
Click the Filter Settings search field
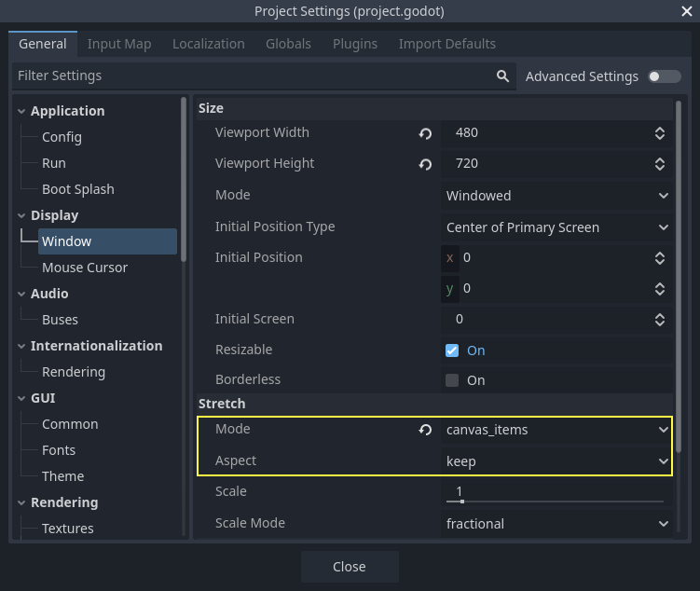click(252, 76)
